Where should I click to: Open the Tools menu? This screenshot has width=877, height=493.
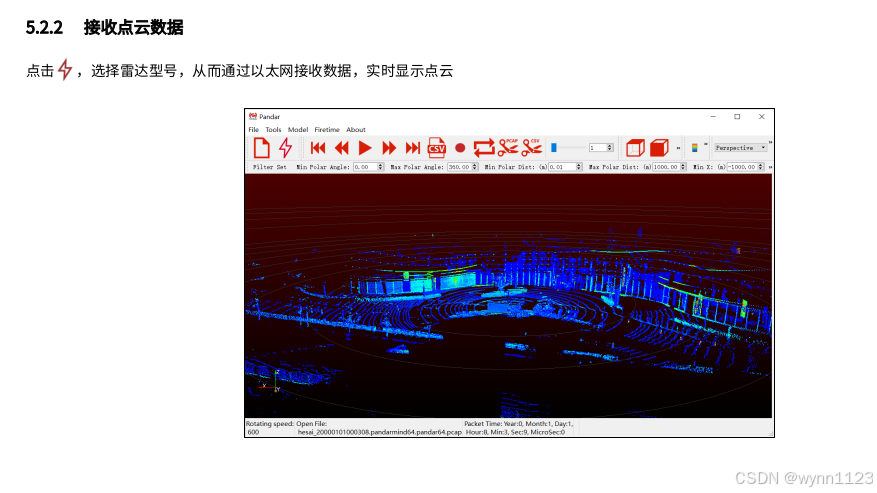[x=273, y=130]
